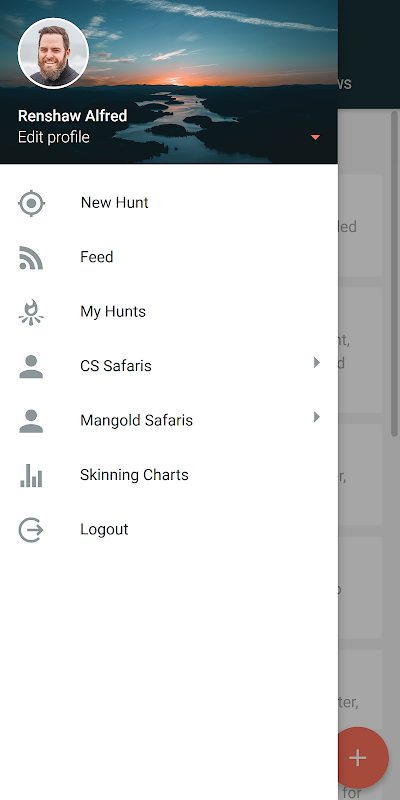Click Renshaw Alfred's profile photo
Screen dimensions: 400x800
tap(53, 53)
